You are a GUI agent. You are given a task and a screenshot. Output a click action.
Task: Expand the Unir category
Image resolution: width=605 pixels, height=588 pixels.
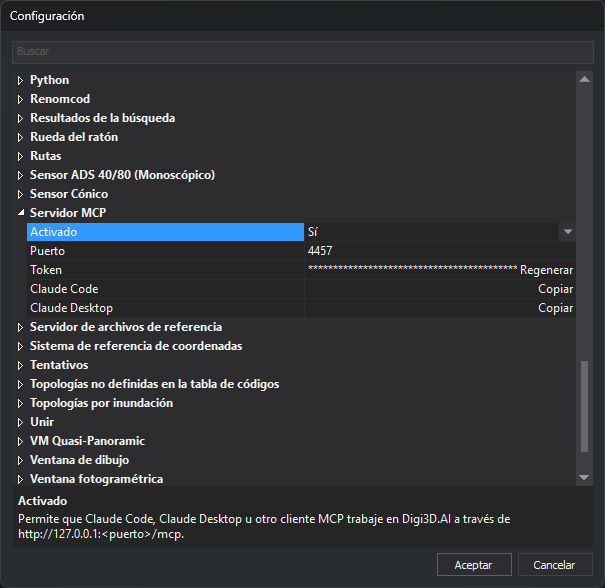20,422
